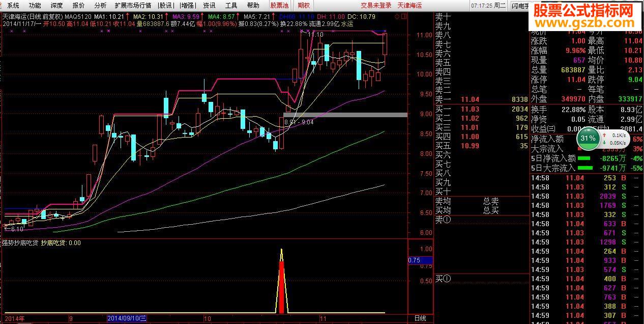Click the 8.81 - 9.04 gap label
644x324 pixels.
299,122
